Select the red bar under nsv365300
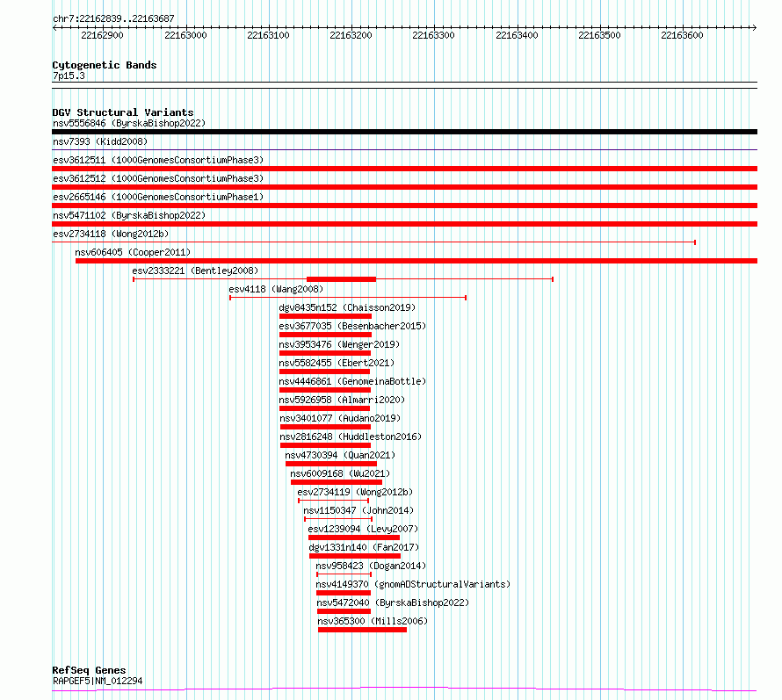 click(363, 631)
